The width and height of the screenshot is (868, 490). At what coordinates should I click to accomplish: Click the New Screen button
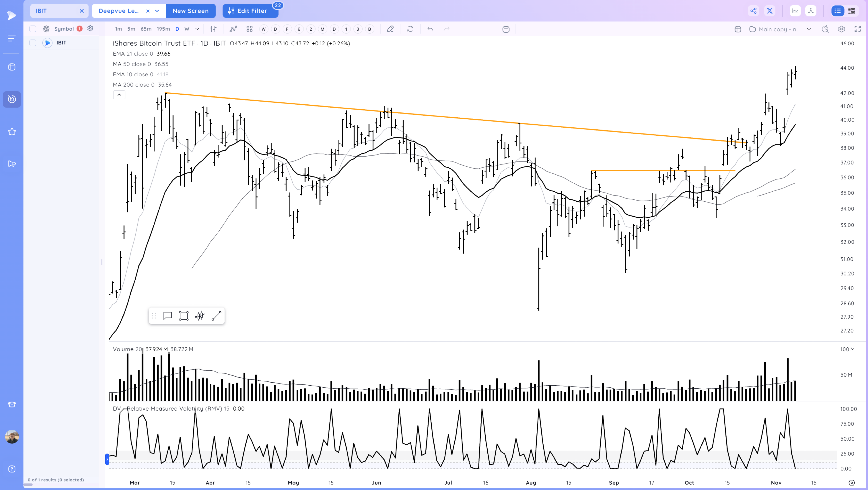point(190,11)
